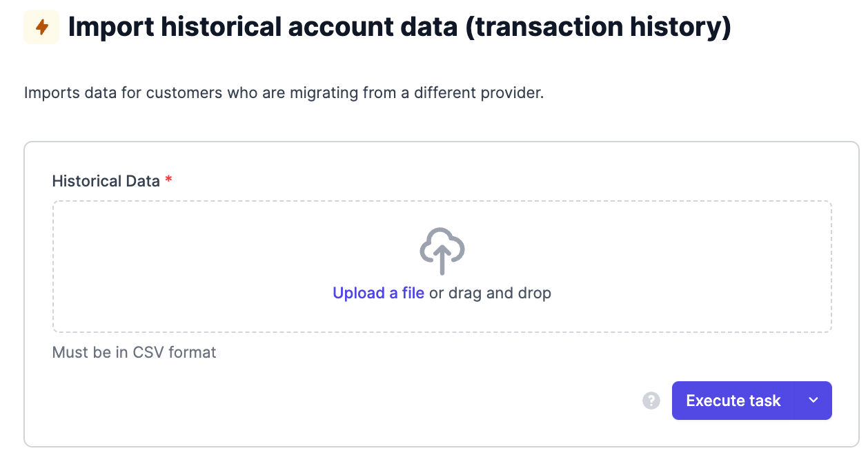This screenshot has height=471, width=868.
Task: Select the page title "Import historical account data"
Action: coord(262,27)
